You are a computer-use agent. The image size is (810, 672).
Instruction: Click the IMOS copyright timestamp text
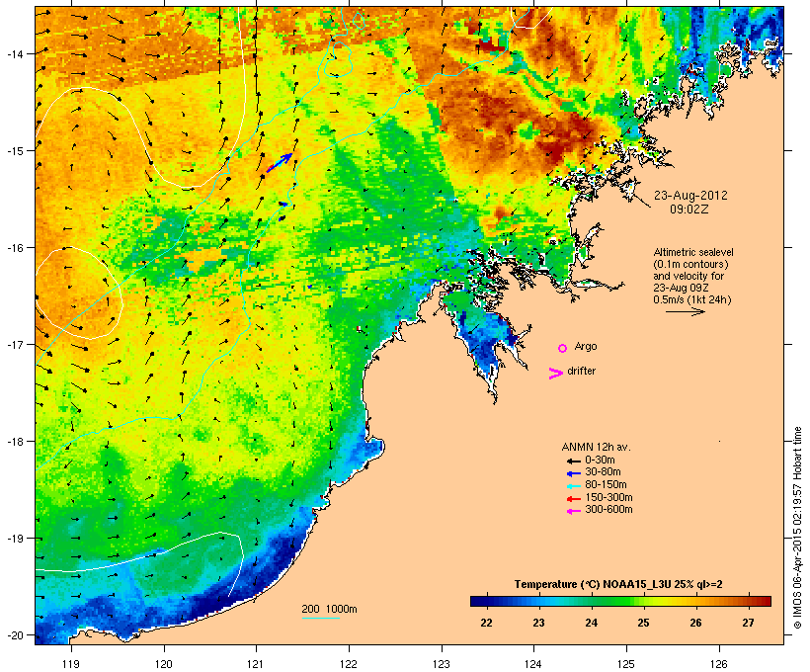(x=797, y=528)
